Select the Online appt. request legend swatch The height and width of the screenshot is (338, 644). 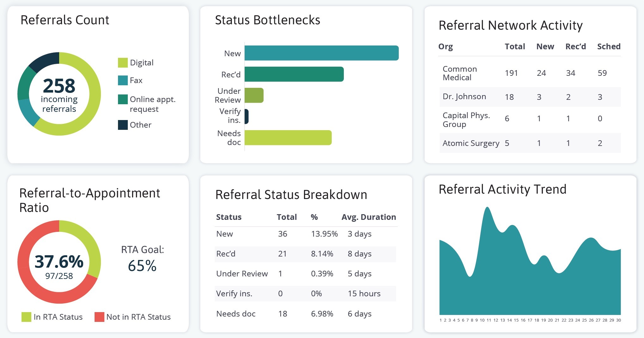[123, 100]
